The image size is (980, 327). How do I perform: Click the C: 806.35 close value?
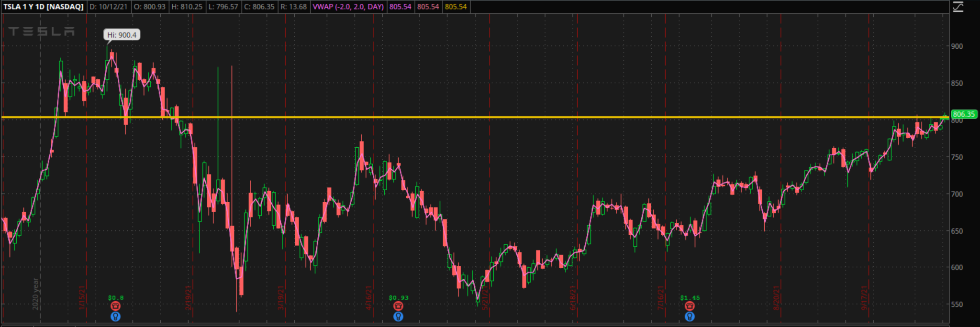259,7
